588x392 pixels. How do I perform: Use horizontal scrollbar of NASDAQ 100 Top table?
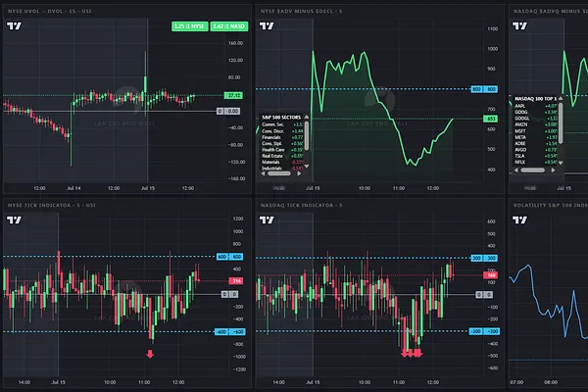click(532, 170)
